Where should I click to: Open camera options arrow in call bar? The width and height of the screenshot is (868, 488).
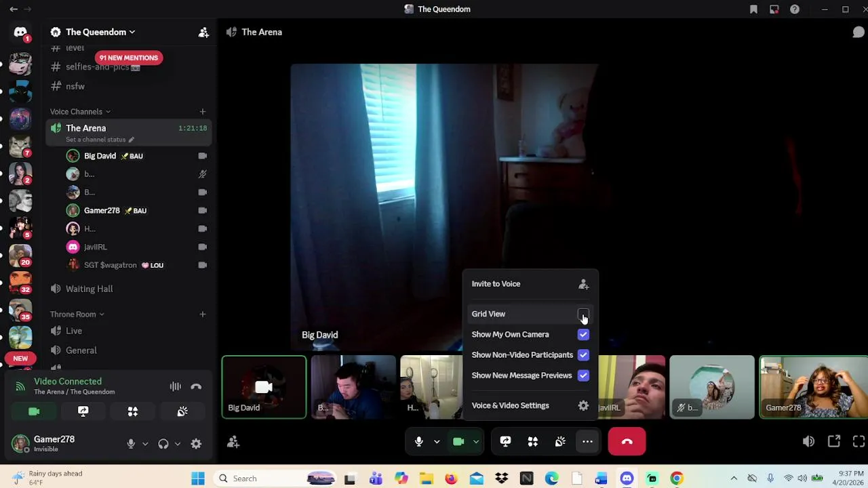476,441
